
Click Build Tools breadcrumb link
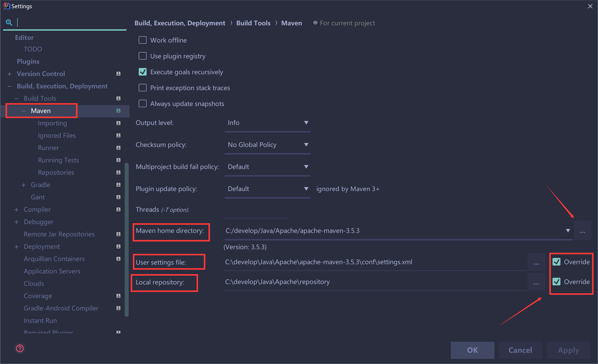253,23
